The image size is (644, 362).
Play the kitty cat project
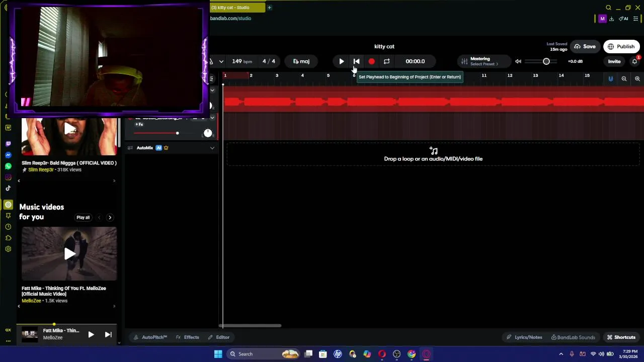tap(342, 61)
